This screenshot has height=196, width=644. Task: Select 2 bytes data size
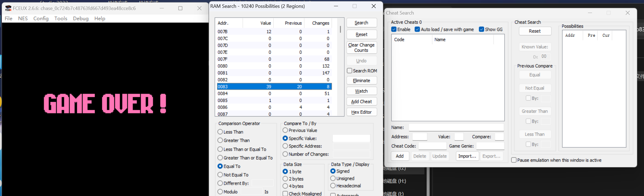click(293, 179)
